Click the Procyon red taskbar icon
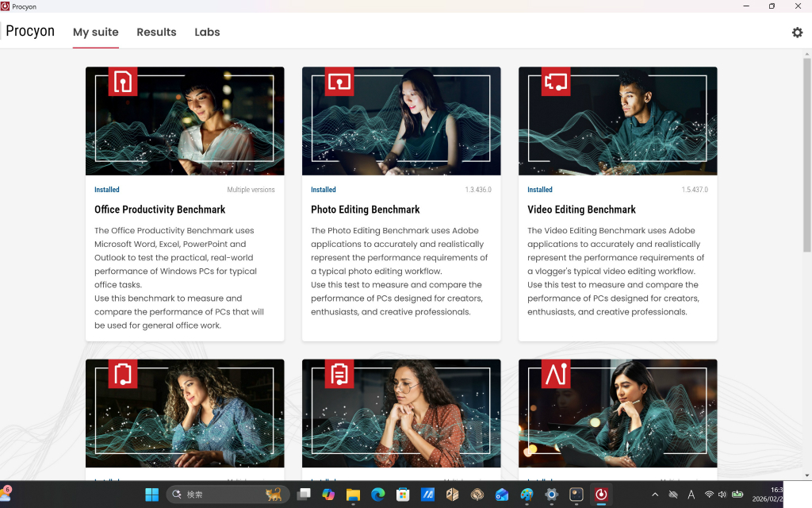This screenshot has height=508, width=812. 601,495
